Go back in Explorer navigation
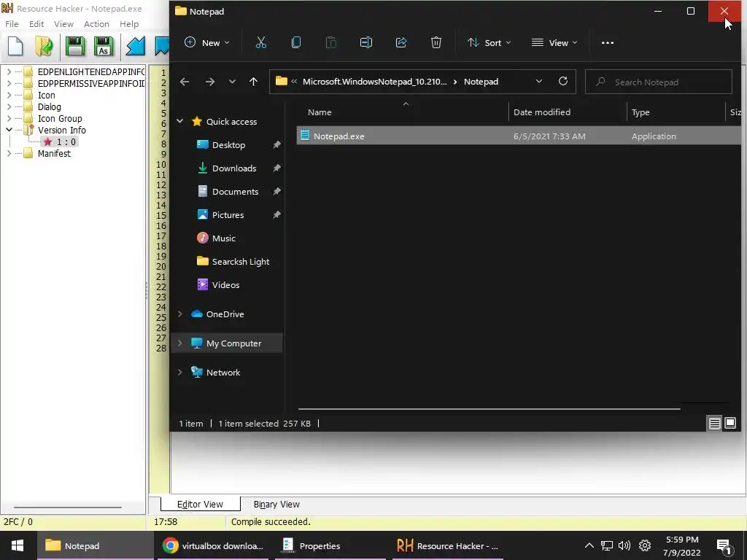 coord(185,82)
